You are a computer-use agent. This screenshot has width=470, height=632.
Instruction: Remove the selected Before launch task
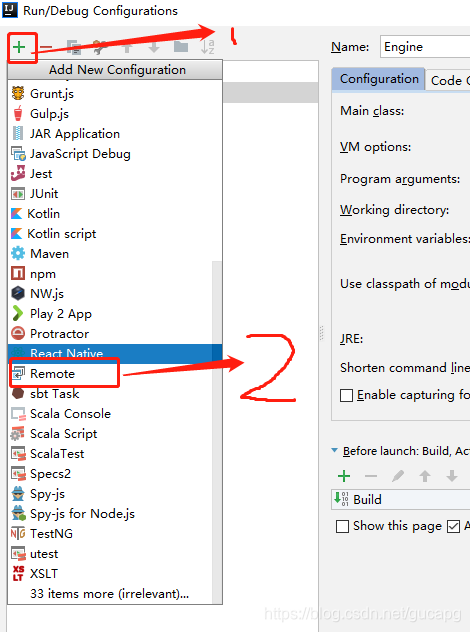[x=371, y=476]
